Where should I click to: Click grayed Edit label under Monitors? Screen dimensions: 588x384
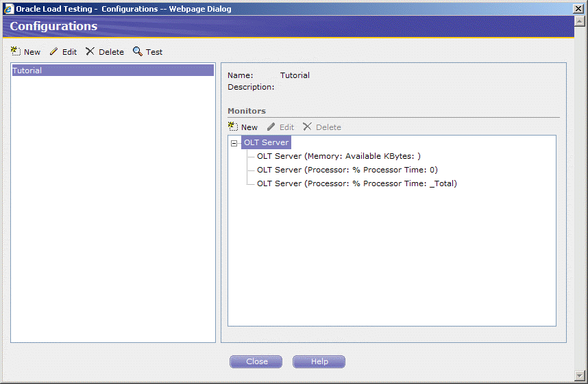(287, 127)
